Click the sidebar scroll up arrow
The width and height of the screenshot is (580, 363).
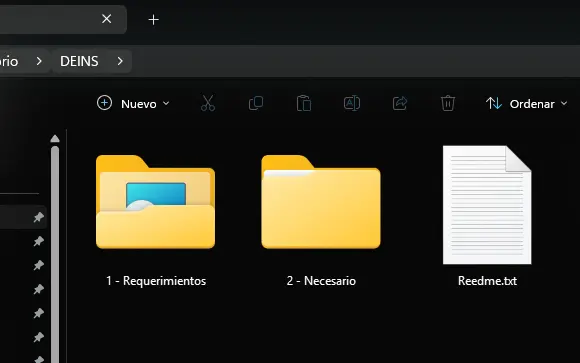55,139
